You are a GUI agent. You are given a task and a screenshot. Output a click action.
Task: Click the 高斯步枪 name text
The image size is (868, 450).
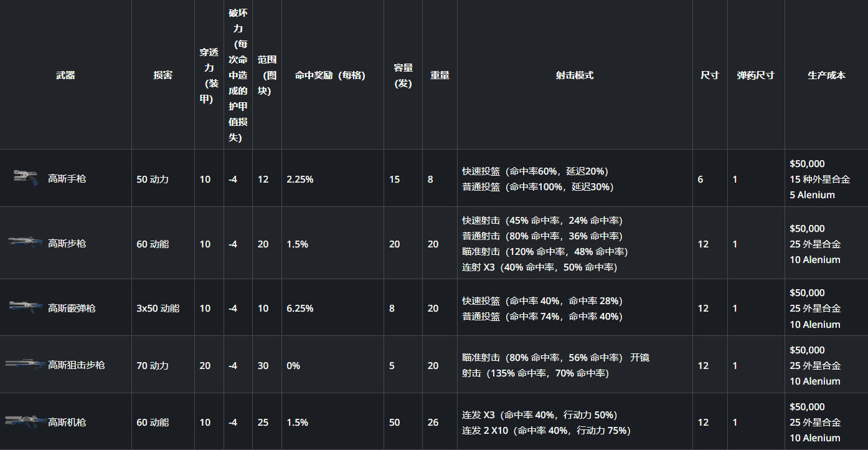[x=67, y=244]
